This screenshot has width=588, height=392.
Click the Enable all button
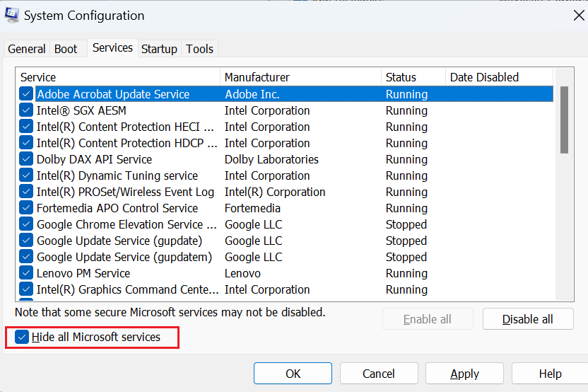428,319
